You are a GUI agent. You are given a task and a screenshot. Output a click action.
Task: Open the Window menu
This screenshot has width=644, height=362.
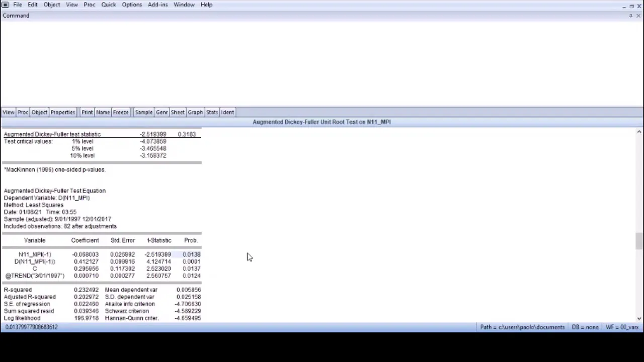pos(184,5)
